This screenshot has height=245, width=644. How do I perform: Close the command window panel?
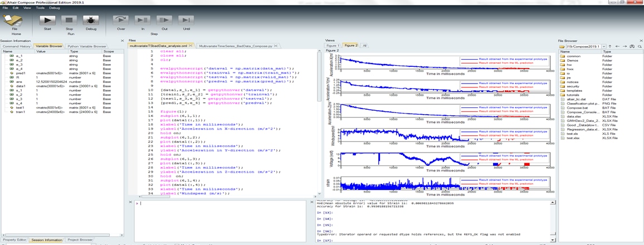130,202
